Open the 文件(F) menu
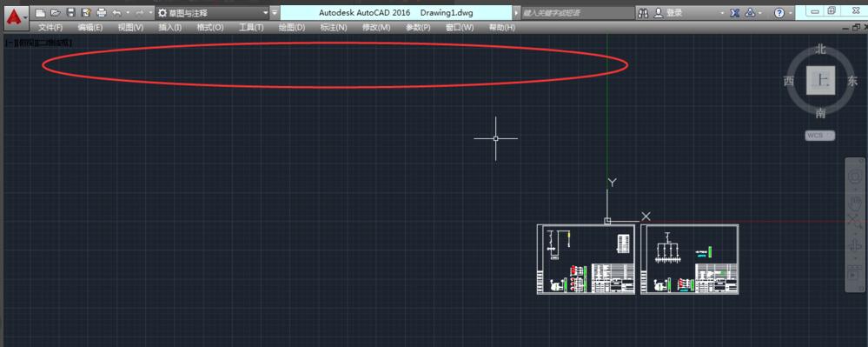Screen dimensions: 868x347 (x=50, y=27)
